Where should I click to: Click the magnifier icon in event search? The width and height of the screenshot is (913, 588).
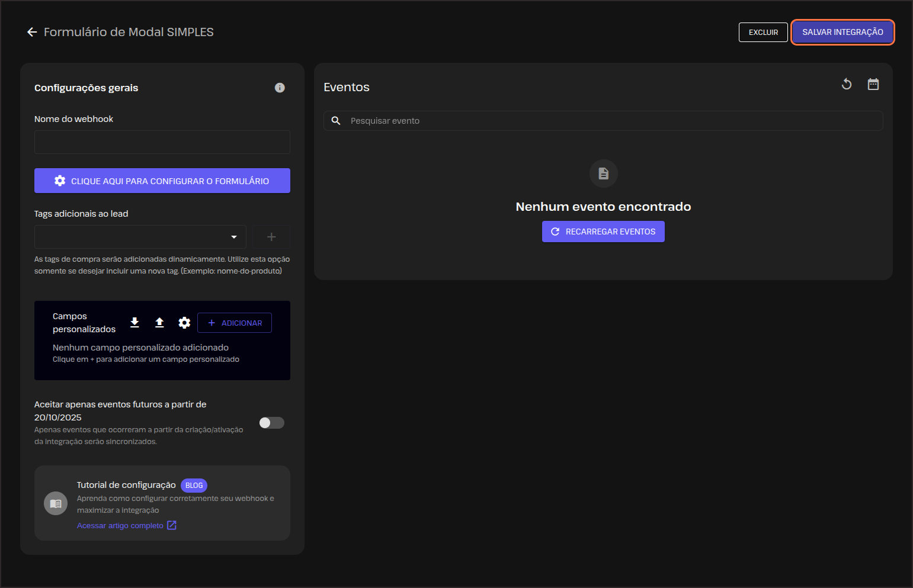(x=336, y=121)
